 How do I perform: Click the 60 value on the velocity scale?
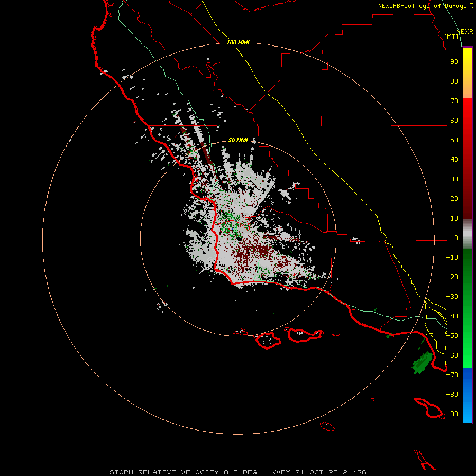[454, 121]
